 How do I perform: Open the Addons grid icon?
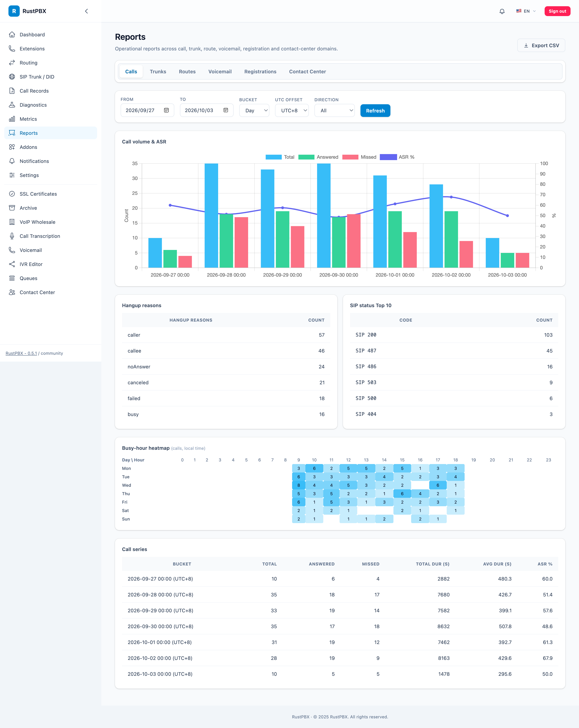12,147
